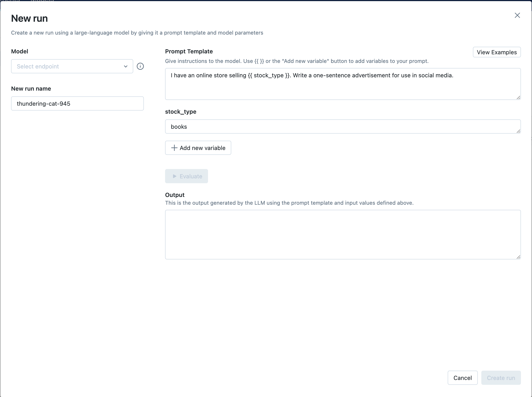The width and height of the screenshot is (532, 397).
Task: Close the New run dialog with X
Action: [x=517, y=15]
